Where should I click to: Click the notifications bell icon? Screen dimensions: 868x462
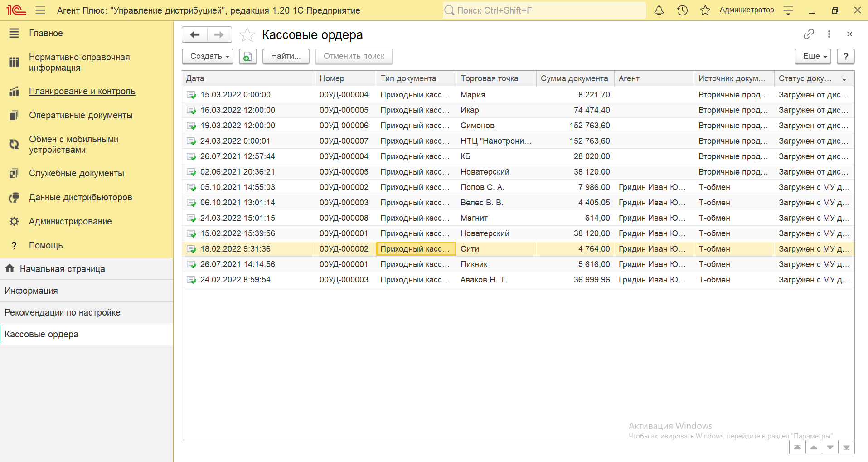[x=659, y=10]
